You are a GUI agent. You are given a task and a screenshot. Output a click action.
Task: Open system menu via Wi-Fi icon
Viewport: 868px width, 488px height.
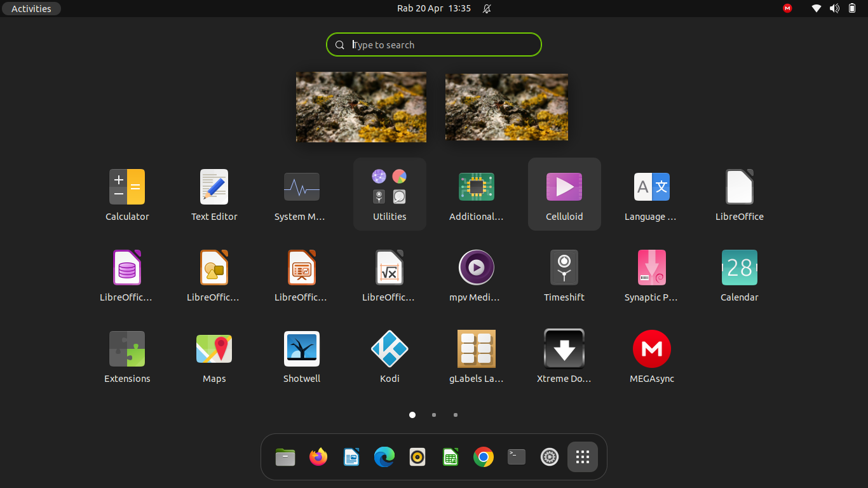point(817,8)
